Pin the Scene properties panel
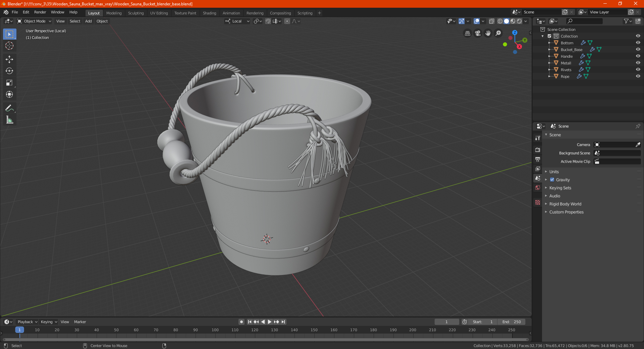 638,126
